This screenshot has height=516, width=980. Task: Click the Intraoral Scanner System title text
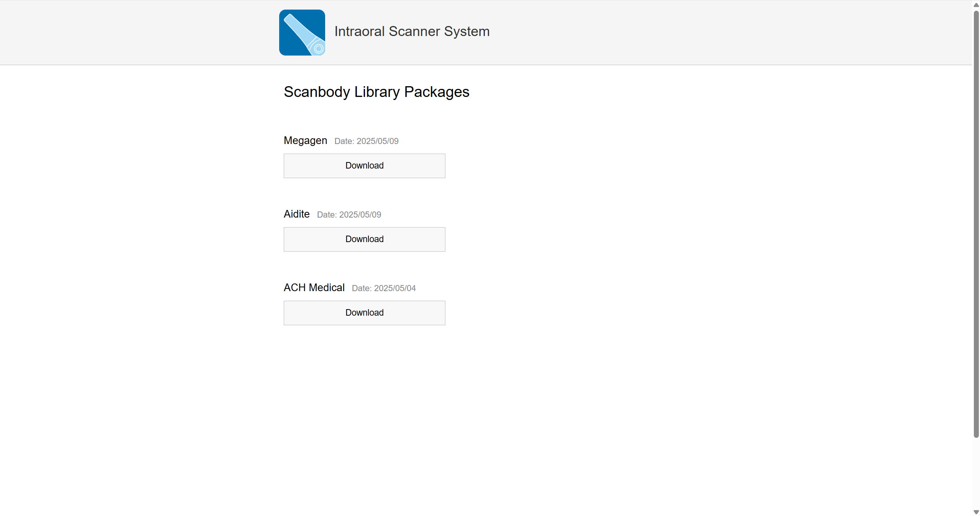click(x=412, y=31)
